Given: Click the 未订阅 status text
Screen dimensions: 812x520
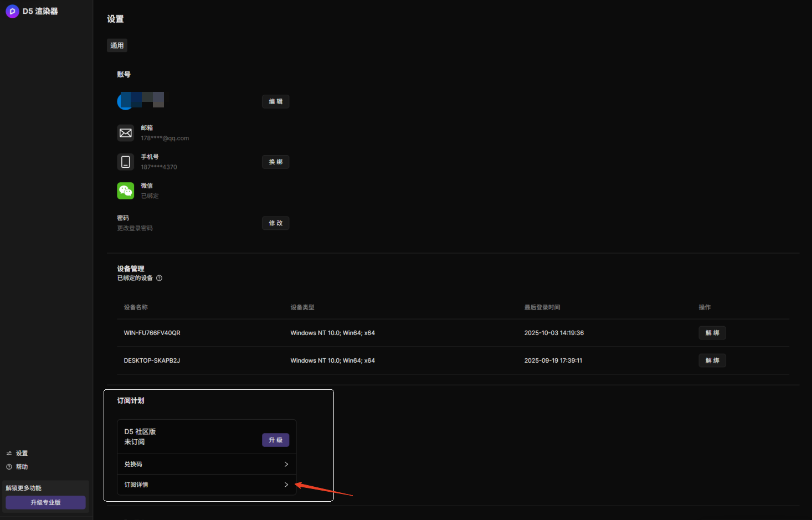Looking at the screenshot, I should [x=135, y=442].
